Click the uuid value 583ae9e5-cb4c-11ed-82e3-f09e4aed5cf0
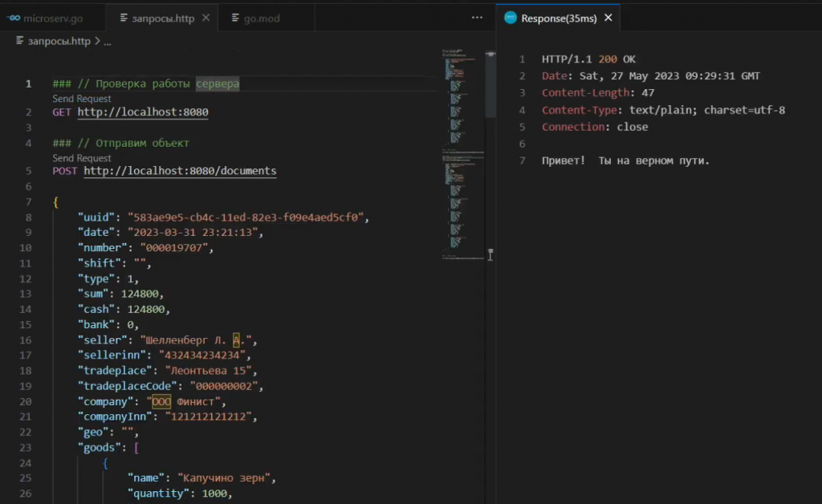Image resolution: width=822 pixels, height=504 pixels. [x=246, y=217]
